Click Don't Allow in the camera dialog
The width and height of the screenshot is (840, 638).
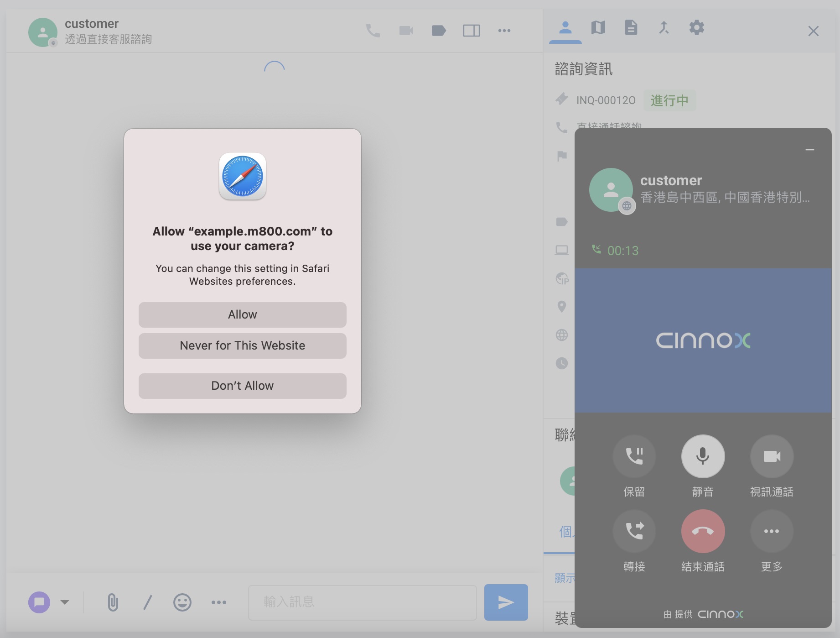(x=243, y=386)
